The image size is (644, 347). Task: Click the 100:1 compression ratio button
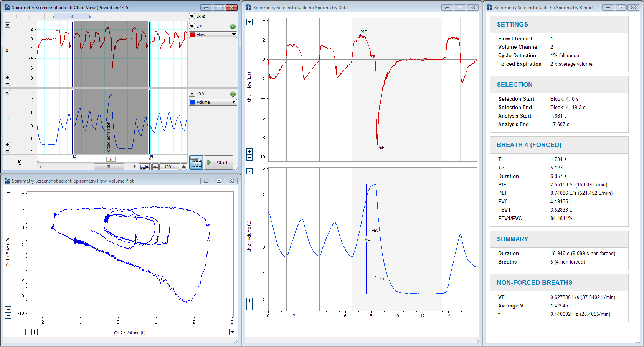pos(170,167)
